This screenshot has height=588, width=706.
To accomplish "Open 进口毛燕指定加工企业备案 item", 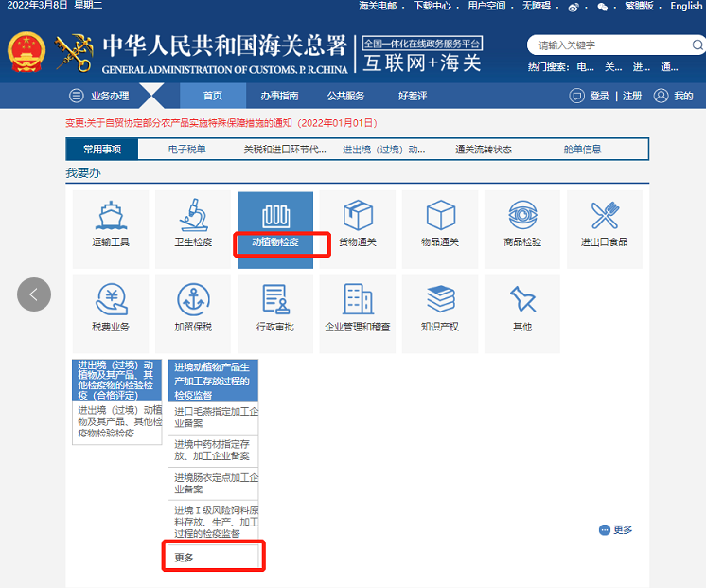I will pos(214,418).
